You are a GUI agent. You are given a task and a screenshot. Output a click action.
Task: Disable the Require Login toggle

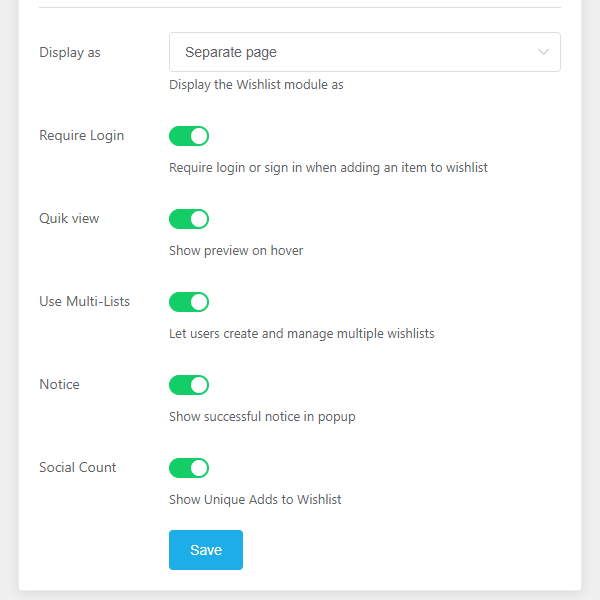189,136
